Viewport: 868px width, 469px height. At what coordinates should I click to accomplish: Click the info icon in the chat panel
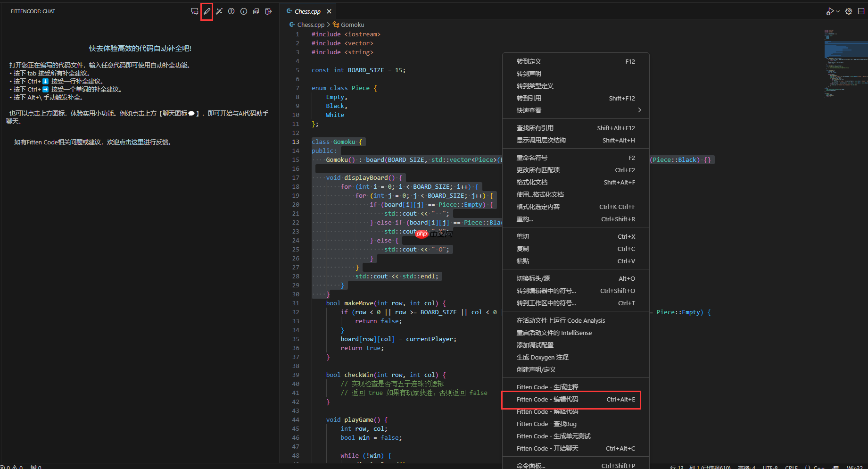click(x=244, y=11)
